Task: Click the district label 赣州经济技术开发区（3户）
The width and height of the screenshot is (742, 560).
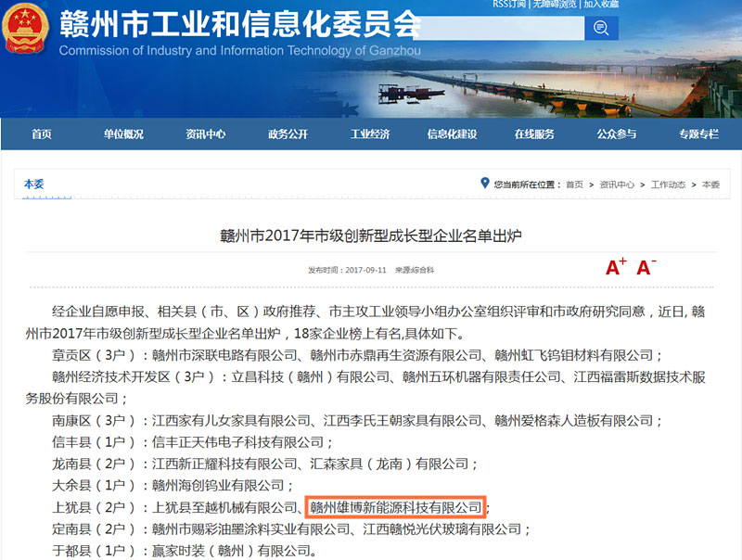Action: click(x=134, y=377)
